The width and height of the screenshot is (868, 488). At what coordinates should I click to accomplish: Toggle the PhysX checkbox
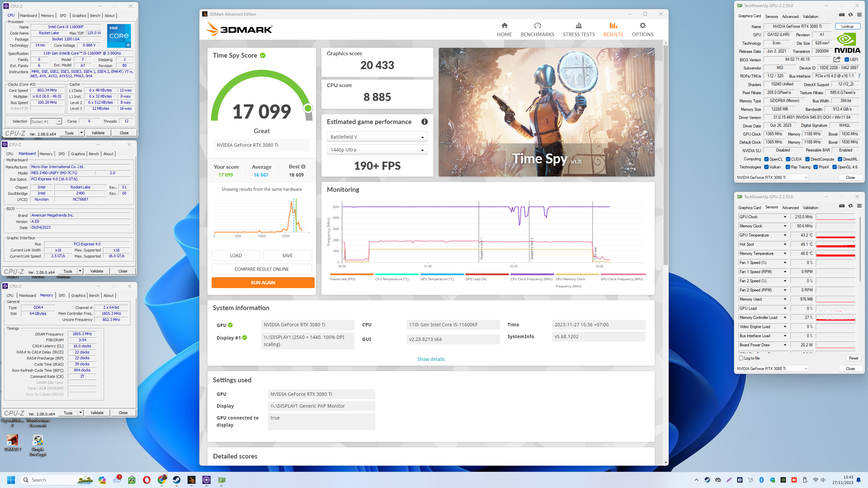815,167
